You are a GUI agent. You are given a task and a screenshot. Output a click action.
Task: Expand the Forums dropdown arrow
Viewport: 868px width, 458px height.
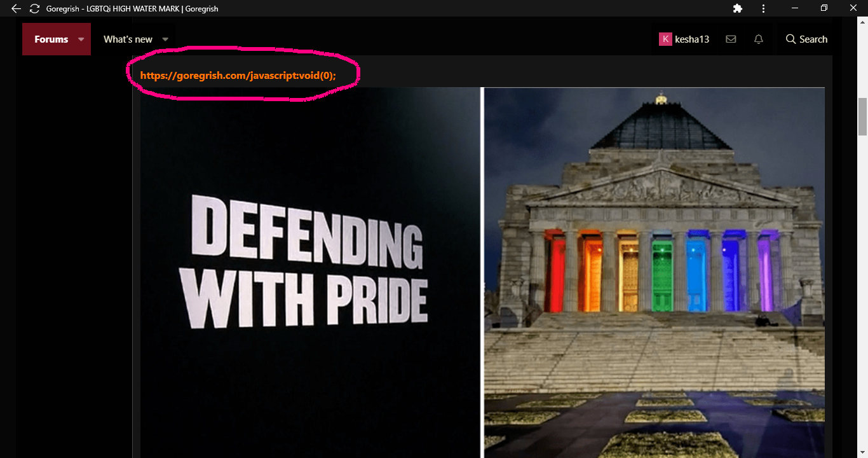click(x=81, y=39)
